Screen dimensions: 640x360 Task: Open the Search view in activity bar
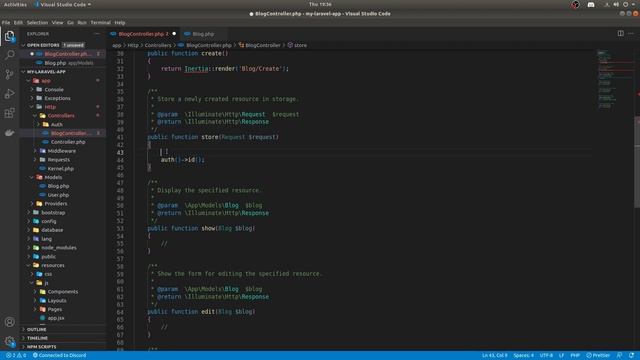(x=9, y=55)
